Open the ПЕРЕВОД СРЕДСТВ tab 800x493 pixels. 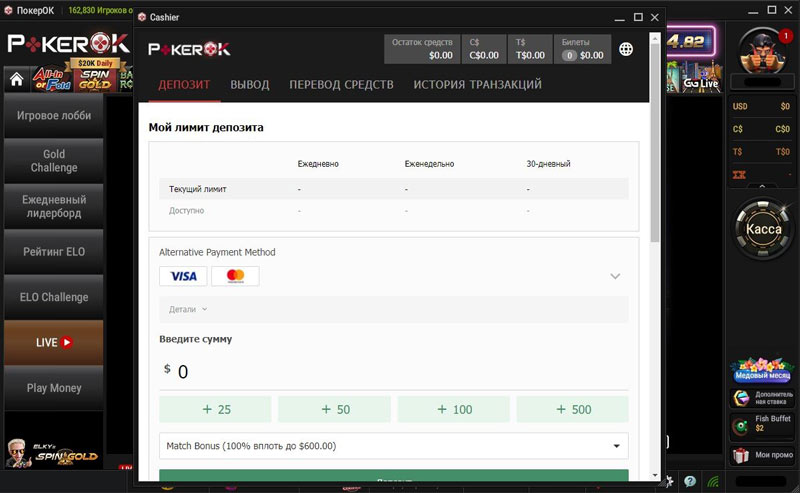[x=341, y=84]
